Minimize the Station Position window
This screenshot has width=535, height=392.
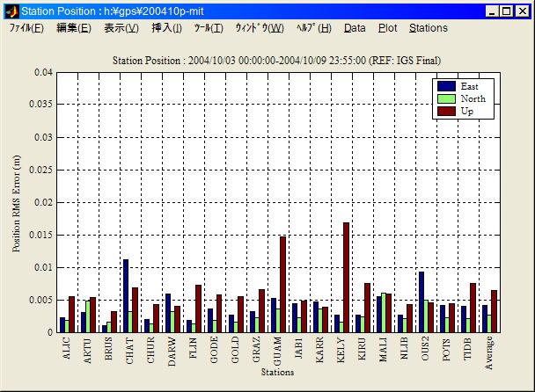(x=493, y=11)
